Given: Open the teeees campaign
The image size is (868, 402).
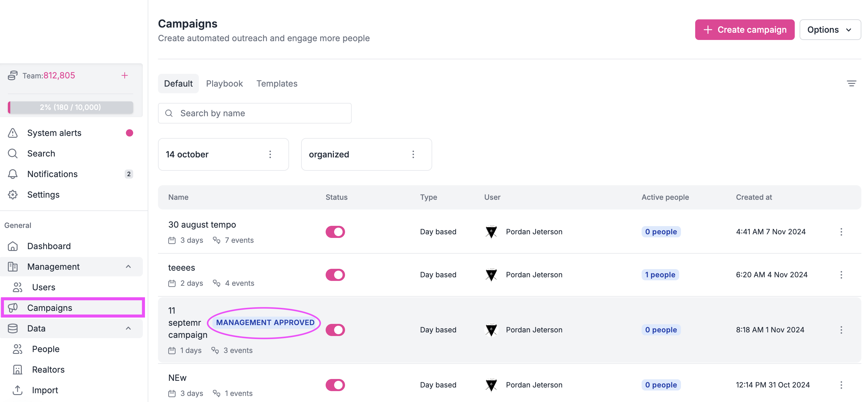Looking at the screenshot, I should pos(181,267).
